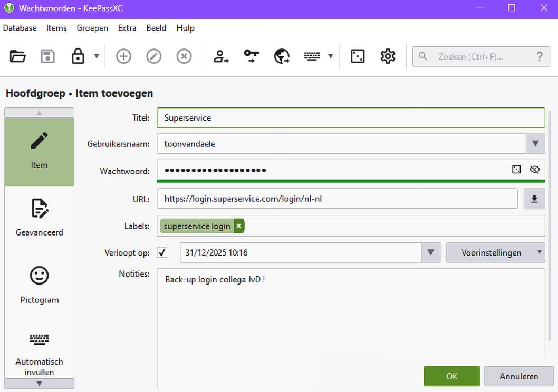Click the edit entry pencil circle icon

[x=153, y=56]
